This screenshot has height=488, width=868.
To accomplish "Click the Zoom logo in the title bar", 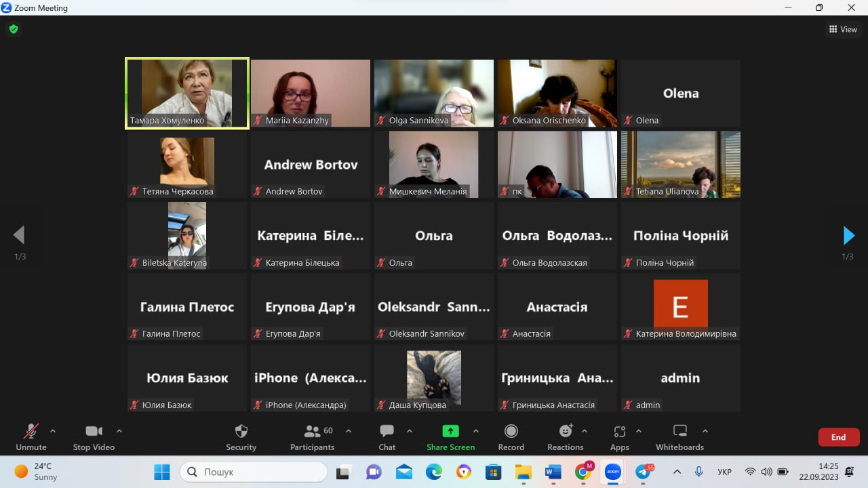I will [x=7, y=7].
